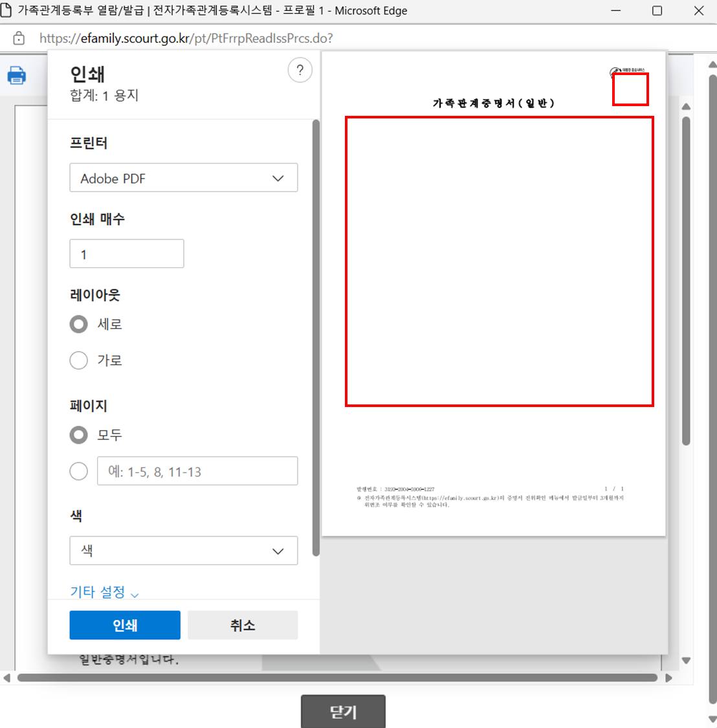
Task: Open the Adobe PDF printer dropdown
Action: coord(184,177)
